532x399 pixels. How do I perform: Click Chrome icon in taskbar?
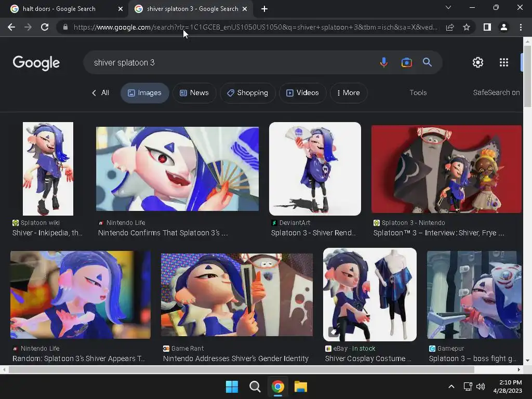click(278, 387)
